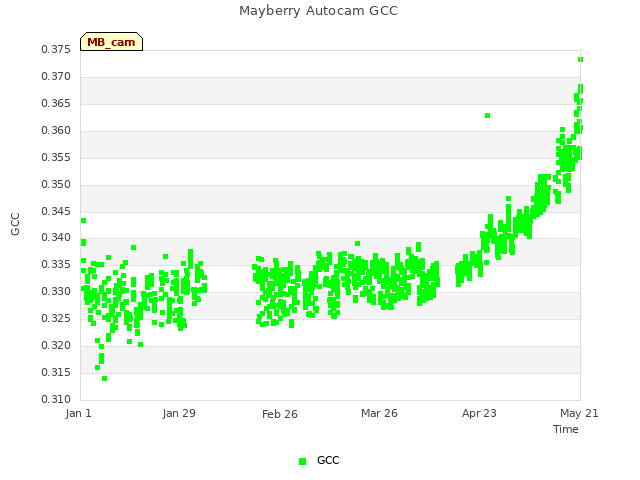640x480 pixels.
Task: Click the vertical GCC axis title
Action: click(15, 224)
